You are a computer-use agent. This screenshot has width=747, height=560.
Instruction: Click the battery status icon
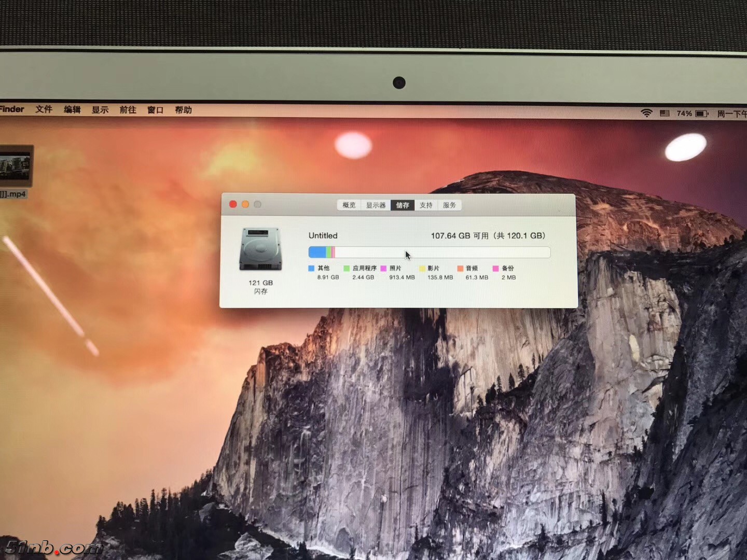tap(702, 114)
